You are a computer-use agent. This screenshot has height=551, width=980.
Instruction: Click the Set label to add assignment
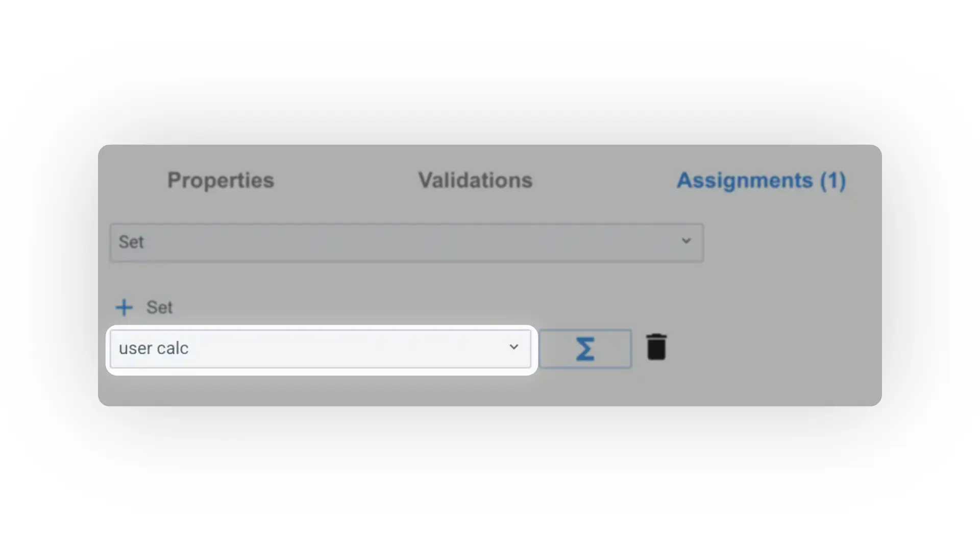160,307
